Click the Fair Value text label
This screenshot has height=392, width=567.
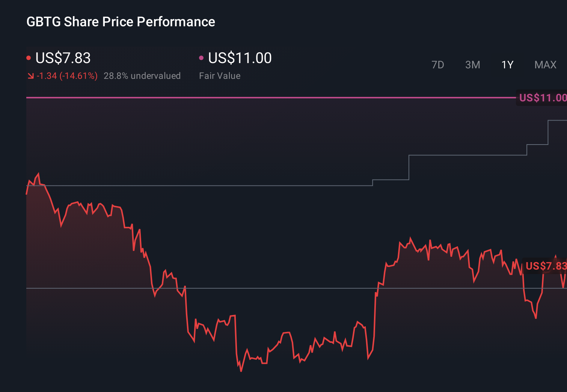coord(220,75)
